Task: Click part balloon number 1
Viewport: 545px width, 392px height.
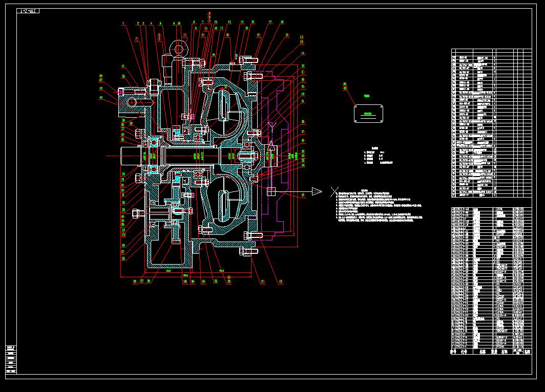Action: [123, 24]
